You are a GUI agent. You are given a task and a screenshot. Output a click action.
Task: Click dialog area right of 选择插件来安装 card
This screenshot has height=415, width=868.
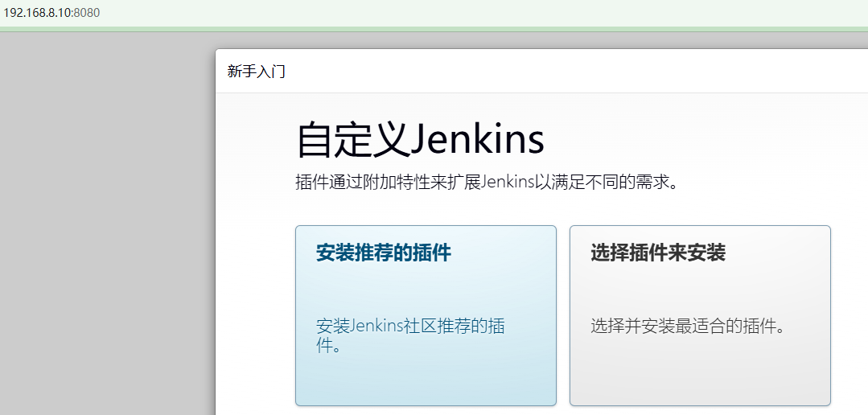coord(849,315)
